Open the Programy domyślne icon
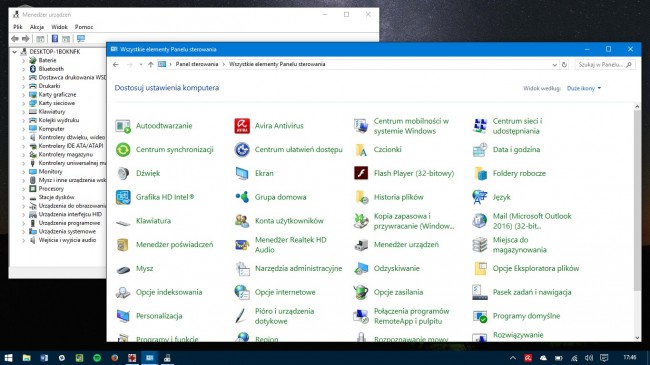The height and width of the screenshot is (365, 650). pyautogui.click(x=480, y=316)
